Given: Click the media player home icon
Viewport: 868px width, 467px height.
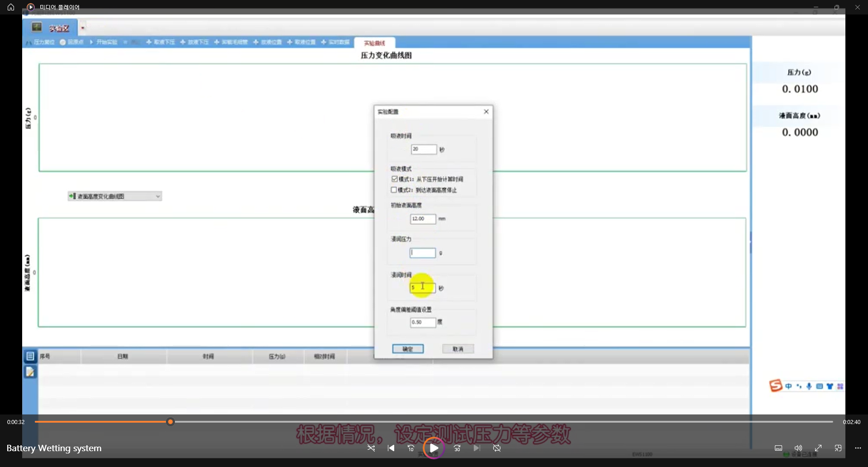Looking at the screenshot, I should pos(11,7).
